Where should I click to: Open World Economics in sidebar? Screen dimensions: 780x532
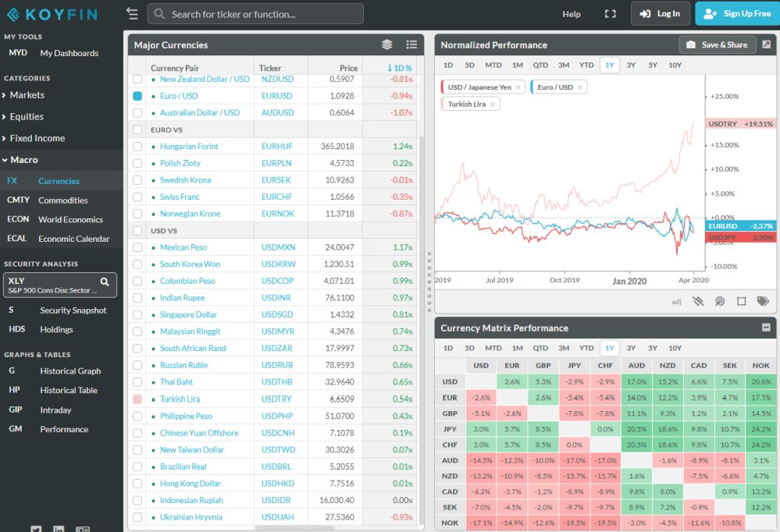[70, 219]
